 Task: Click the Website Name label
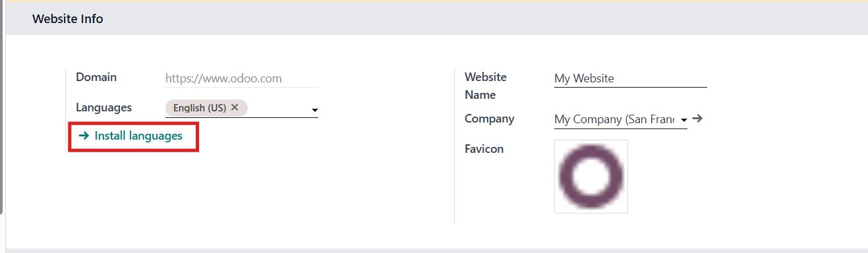click(x=486, y=86)
